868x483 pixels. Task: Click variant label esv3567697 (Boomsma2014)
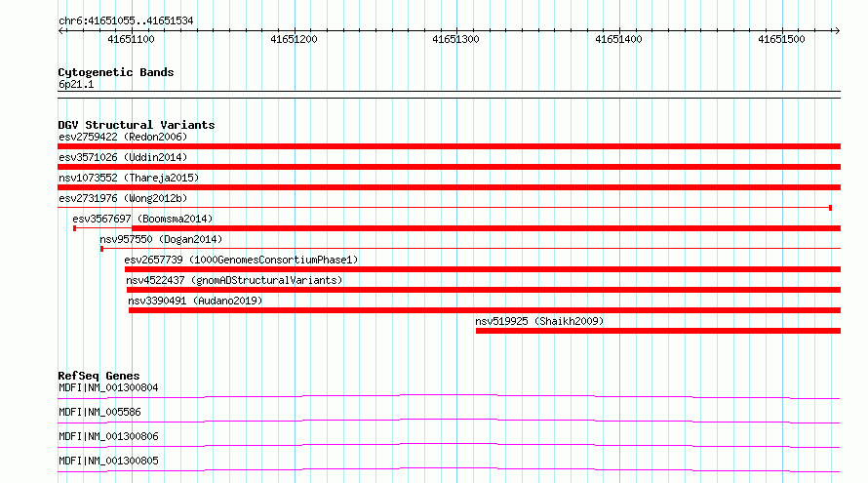click(142, 219)
